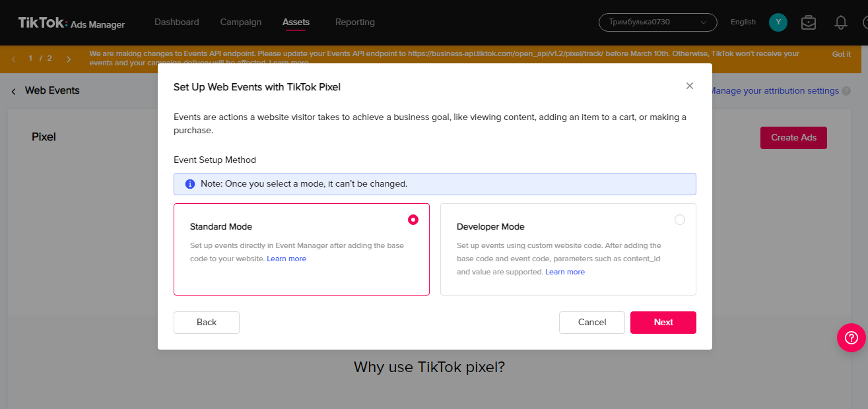The height and width of the screenshot is (409, 868).
Task: Open the Тримбулька0730 account dropdown
Action: point(658,22)
